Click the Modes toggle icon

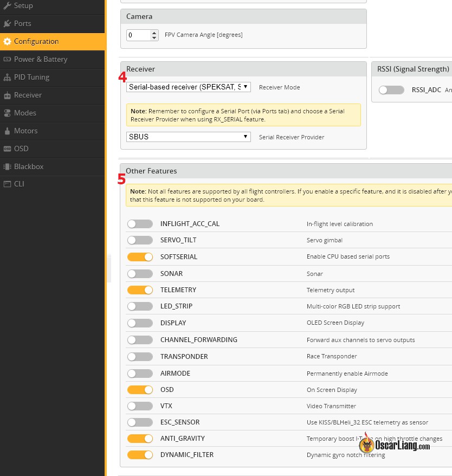(x=7, y=113)
